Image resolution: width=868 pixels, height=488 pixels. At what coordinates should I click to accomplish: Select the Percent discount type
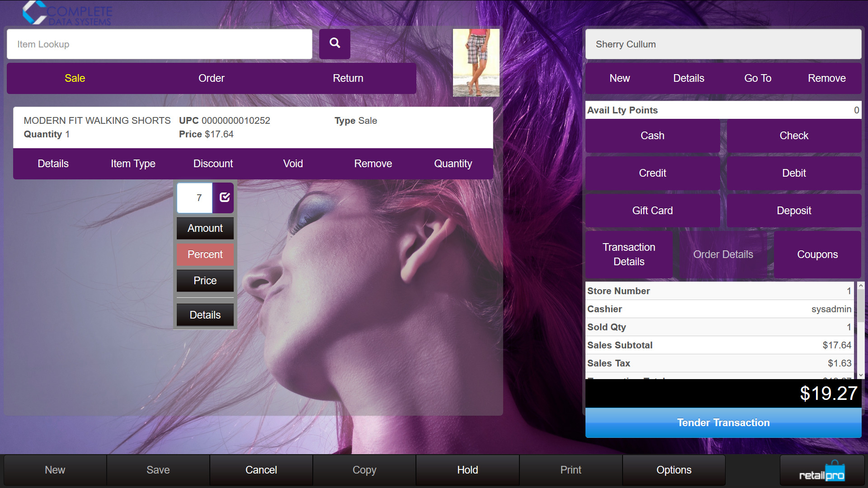point(205,254)
